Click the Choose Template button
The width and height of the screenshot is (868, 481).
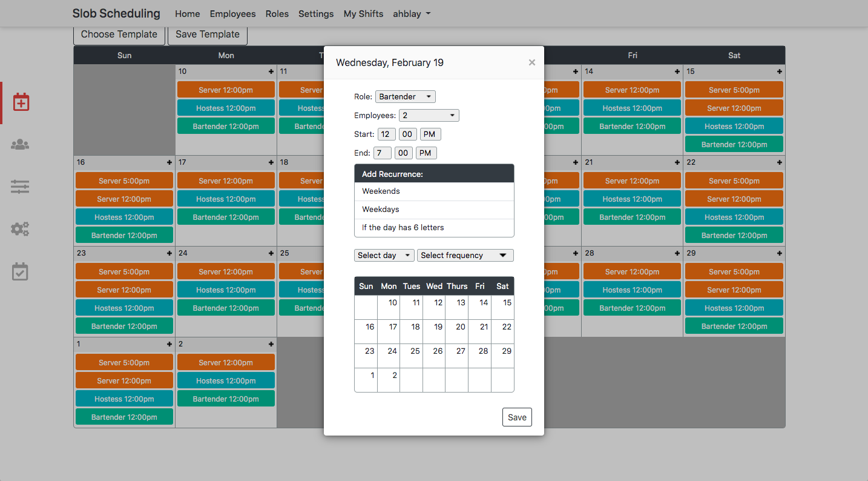click(x=119, y=35)
